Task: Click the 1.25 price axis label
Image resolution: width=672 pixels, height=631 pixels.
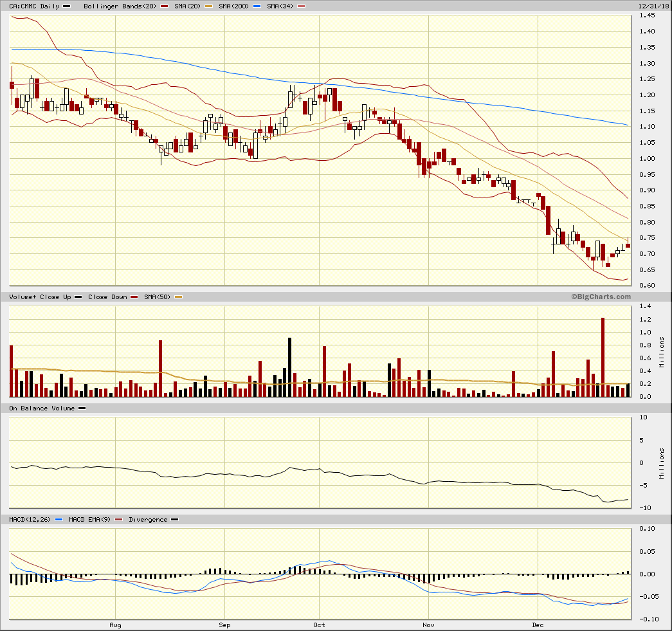Action: tap(647, 79)
